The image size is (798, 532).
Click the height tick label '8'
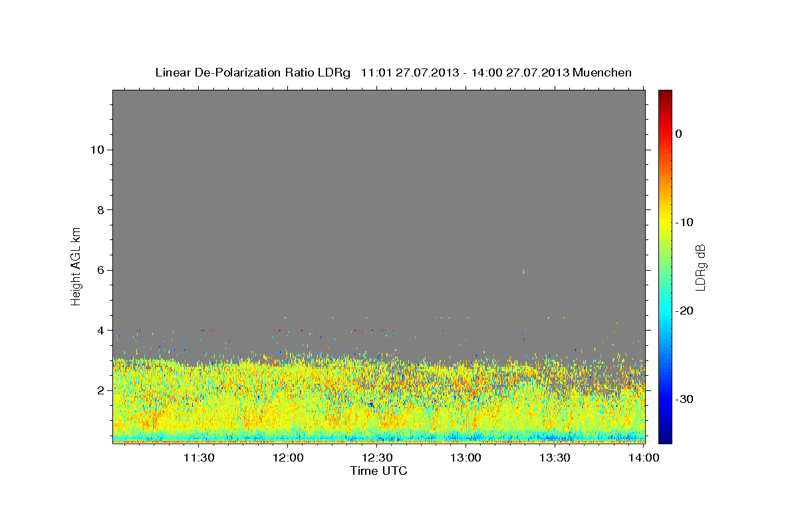point(100,210)
